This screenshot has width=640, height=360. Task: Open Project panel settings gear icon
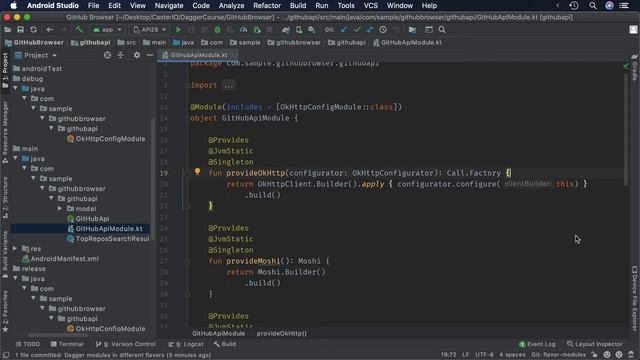click(x=137, y=55)
